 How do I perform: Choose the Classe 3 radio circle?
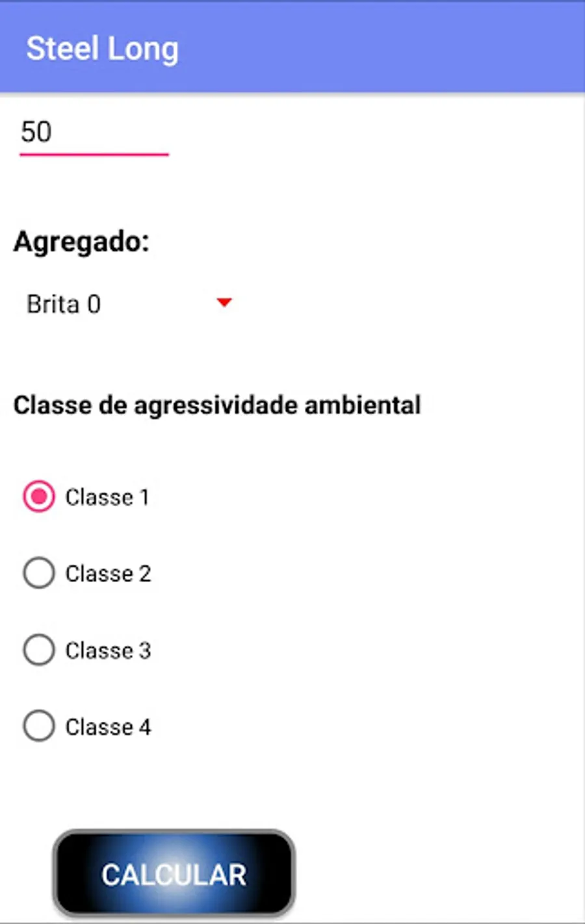[39, 650]
